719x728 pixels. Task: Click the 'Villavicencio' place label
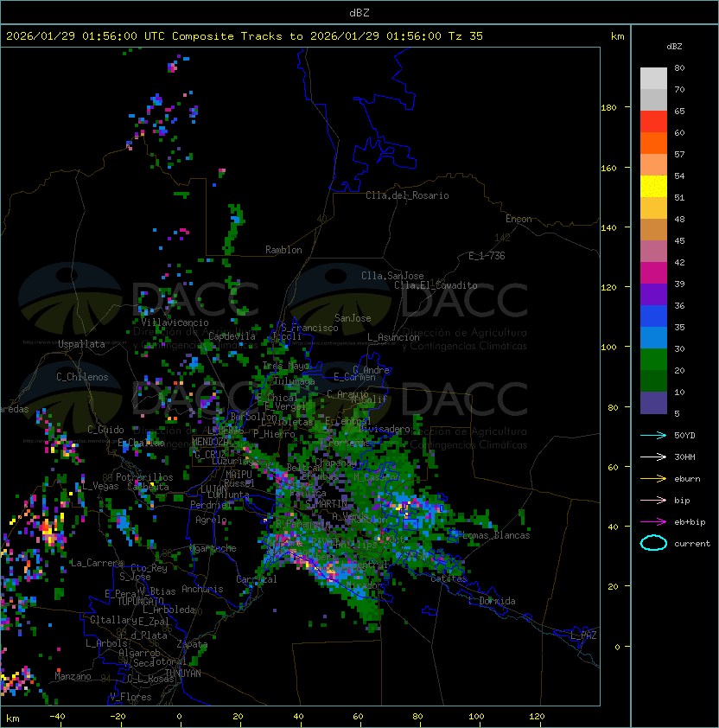click(175, 322)
